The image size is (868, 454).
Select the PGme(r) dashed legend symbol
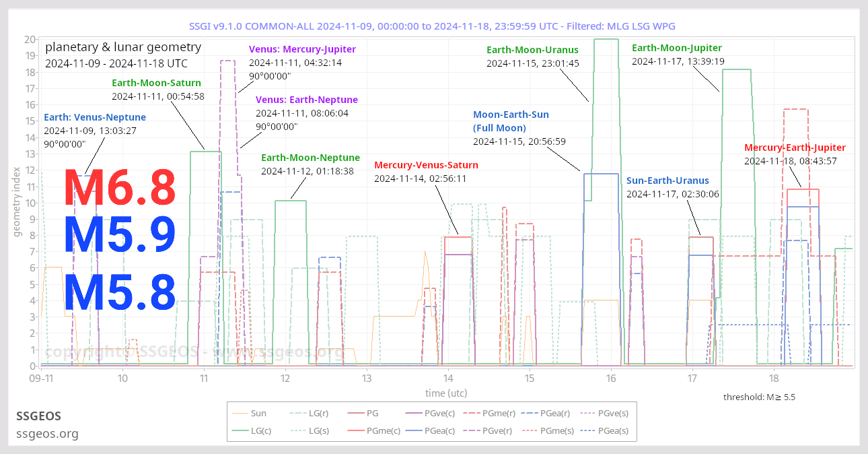pyautogui.click(x=472, y=413)
